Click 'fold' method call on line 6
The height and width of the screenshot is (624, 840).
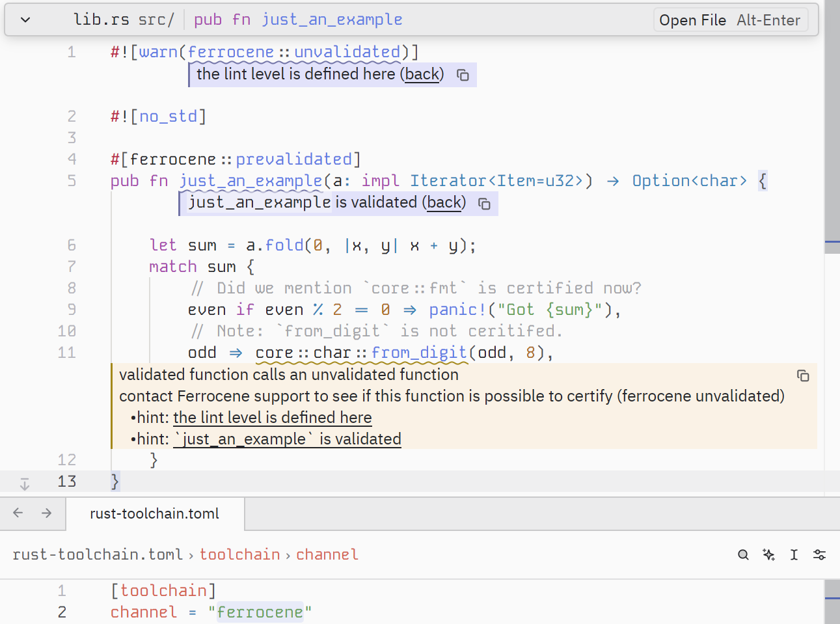click(x=284, y=245)
